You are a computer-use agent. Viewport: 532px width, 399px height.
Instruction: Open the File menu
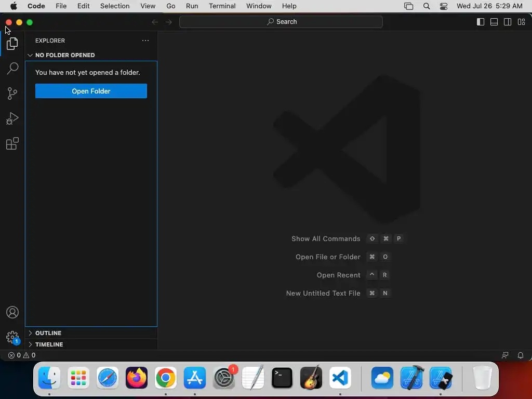coord(61,6)
